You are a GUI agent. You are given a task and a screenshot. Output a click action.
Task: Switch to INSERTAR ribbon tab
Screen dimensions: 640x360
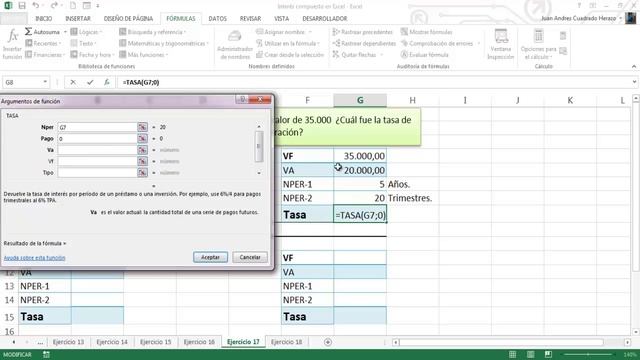coord(78,19)
